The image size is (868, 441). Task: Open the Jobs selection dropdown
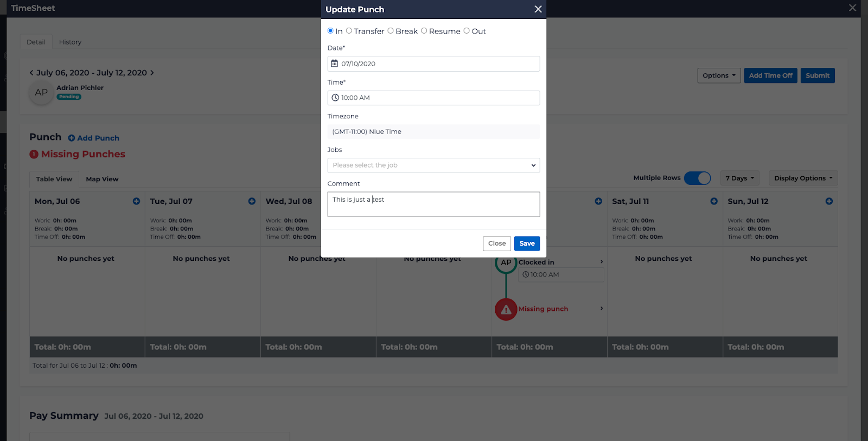coord(433,165)
